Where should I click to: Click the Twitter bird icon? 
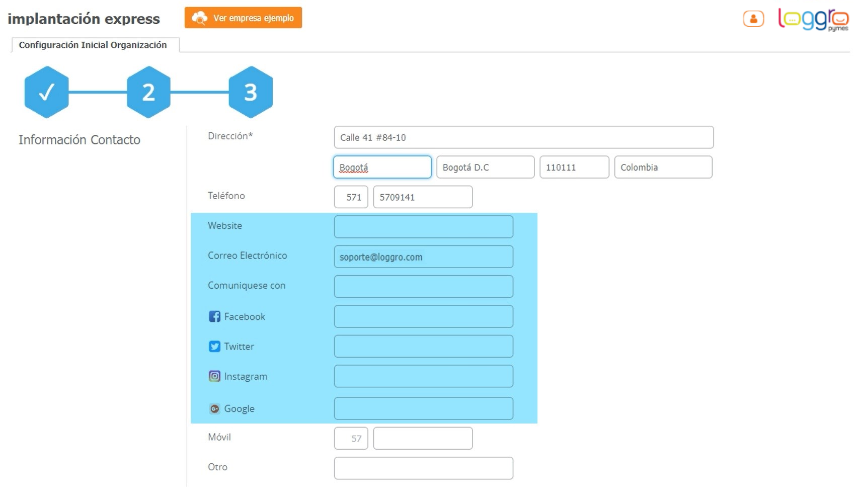(x=214, y=347)
